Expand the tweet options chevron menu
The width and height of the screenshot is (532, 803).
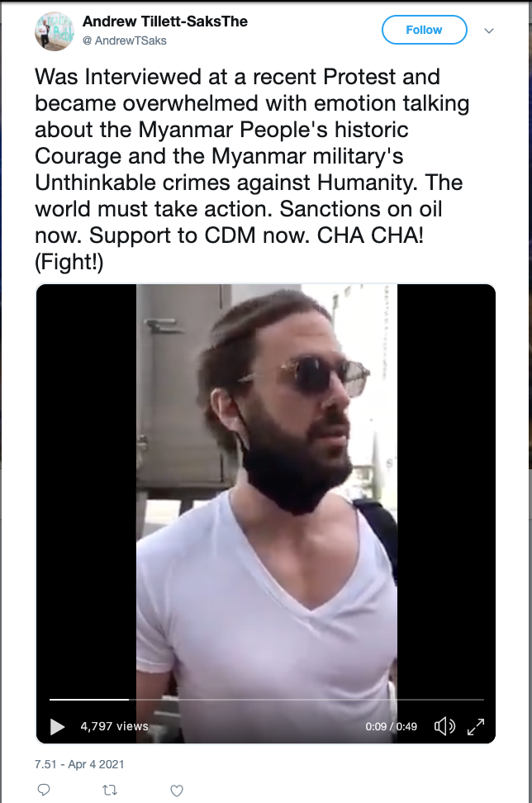[x=488, y=31]
